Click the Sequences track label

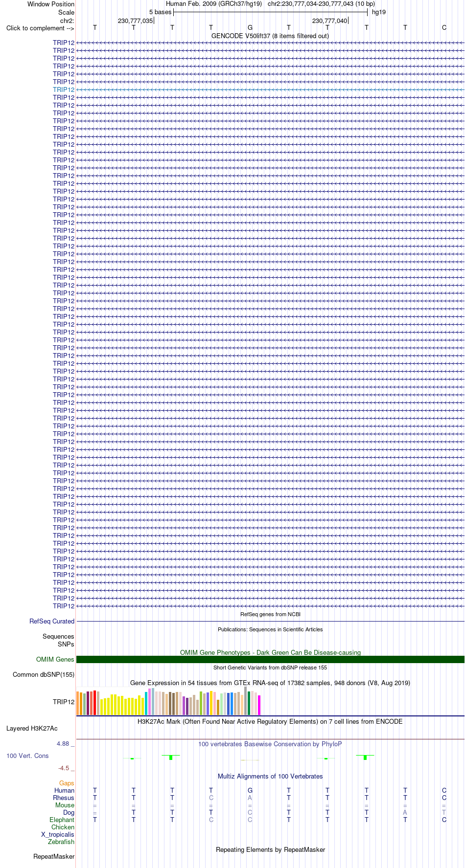tap(58, 636)
